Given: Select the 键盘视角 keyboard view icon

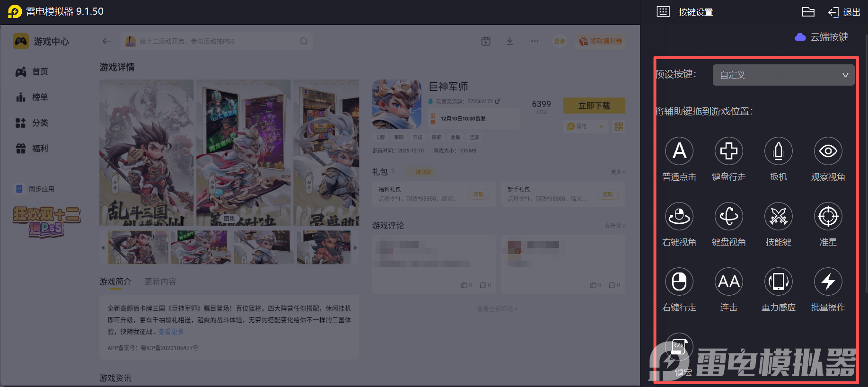Looking at the screenshot, I should [x=728, y=216].
